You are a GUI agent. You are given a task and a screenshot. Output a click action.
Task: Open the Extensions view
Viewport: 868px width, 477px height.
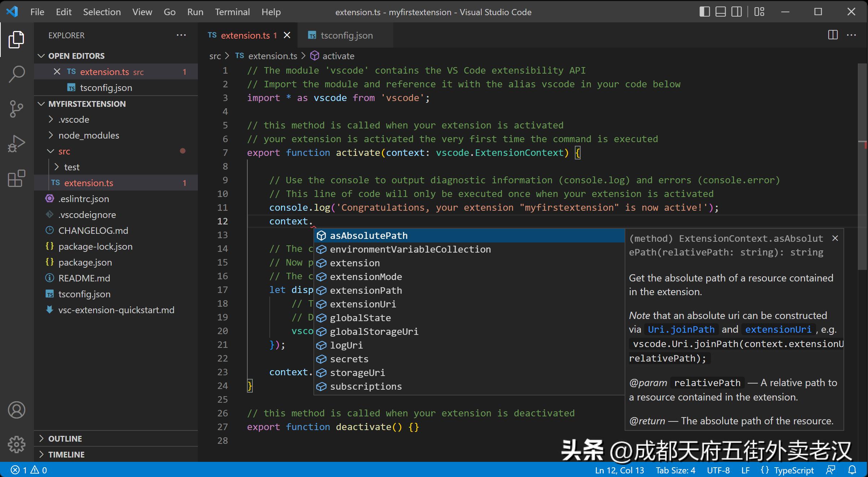coord(17,178)
